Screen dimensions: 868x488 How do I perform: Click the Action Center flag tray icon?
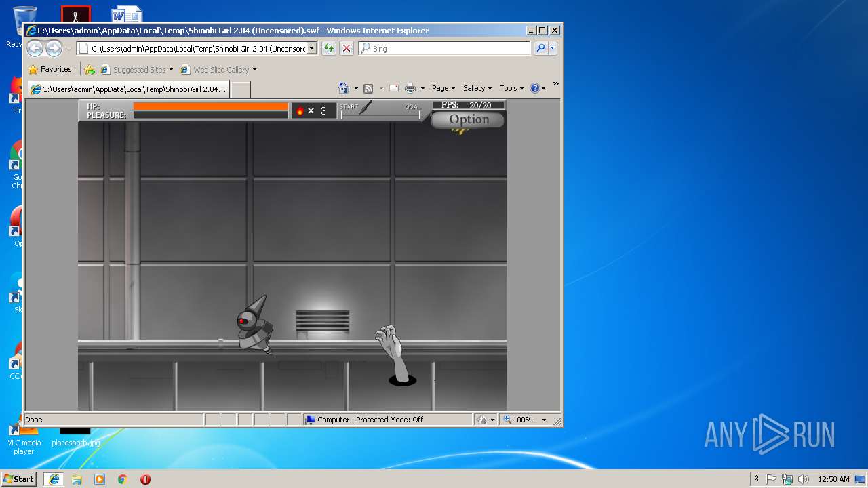point(771,479)
